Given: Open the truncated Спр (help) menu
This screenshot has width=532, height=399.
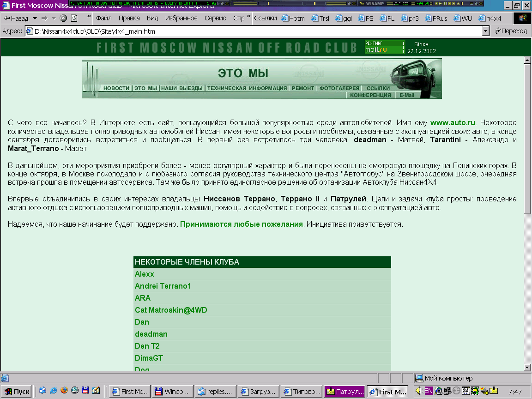Looking at the screenshot, I should coord(238,18).
